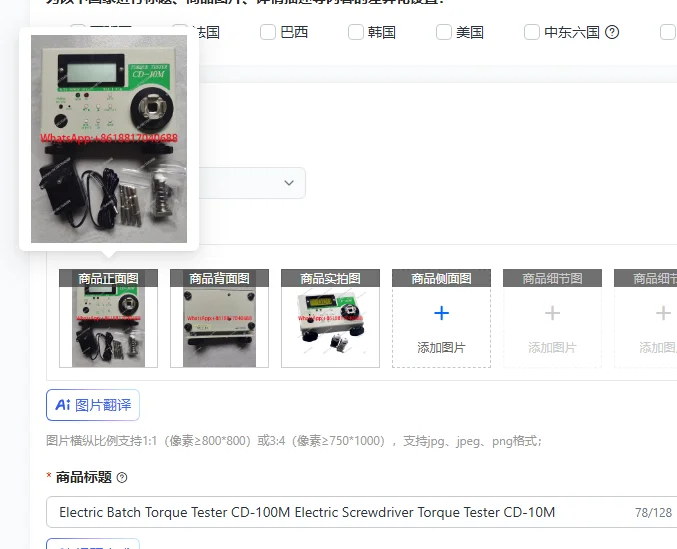Screen dimensions: 677x549
Task: Select the 商品背面图 thumbnail
Action: pos(219,319)
